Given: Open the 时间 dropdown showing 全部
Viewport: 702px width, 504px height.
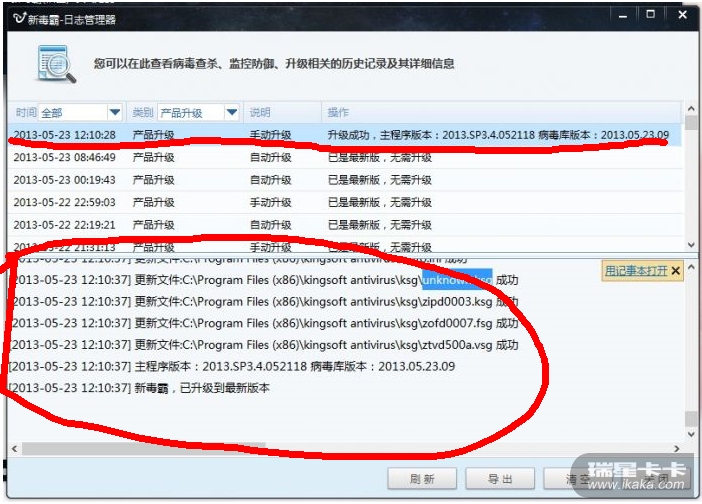Looking at the screenshot, I should pyautogui.click(x=80, y=112).
